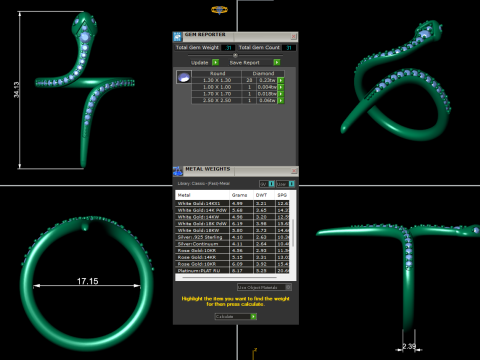Click the round gem preview thumbnail
The image size is (480, 360).
point(184,77)
